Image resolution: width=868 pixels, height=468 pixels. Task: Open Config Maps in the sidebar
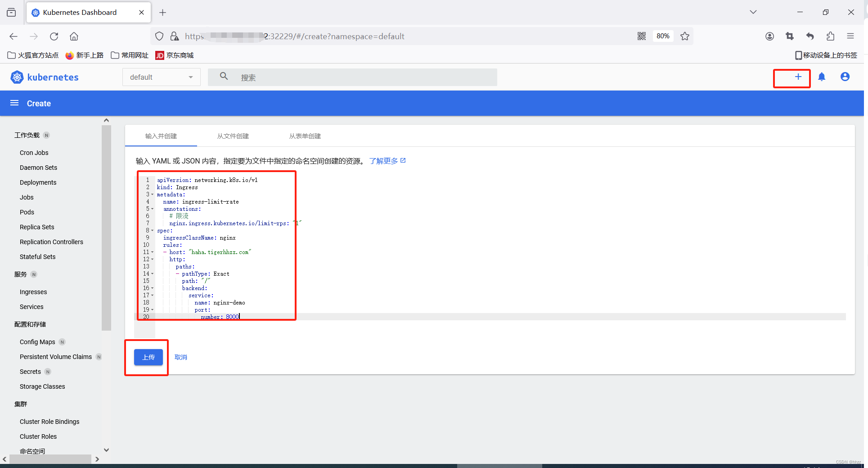point(37,342)
